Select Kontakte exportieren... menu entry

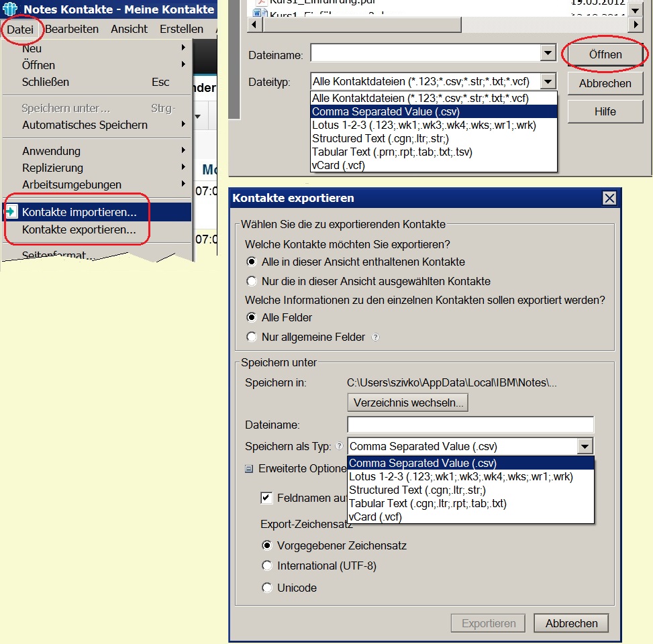pyautogui.click(x=79, y=230)
